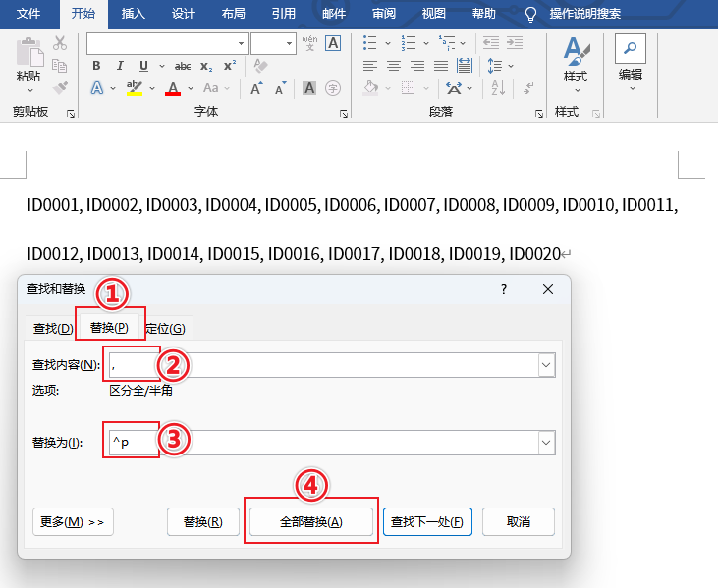Screen dimensions: 718x588
Task: Switch to the 定位 tab
Action: click(x=165, y=328)
